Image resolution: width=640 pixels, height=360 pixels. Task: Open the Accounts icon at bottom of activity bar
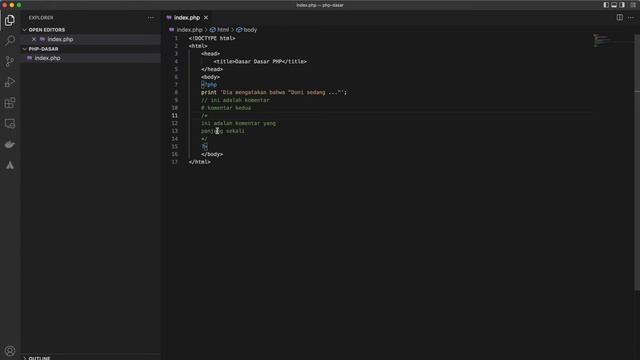(x=10, y=351)
